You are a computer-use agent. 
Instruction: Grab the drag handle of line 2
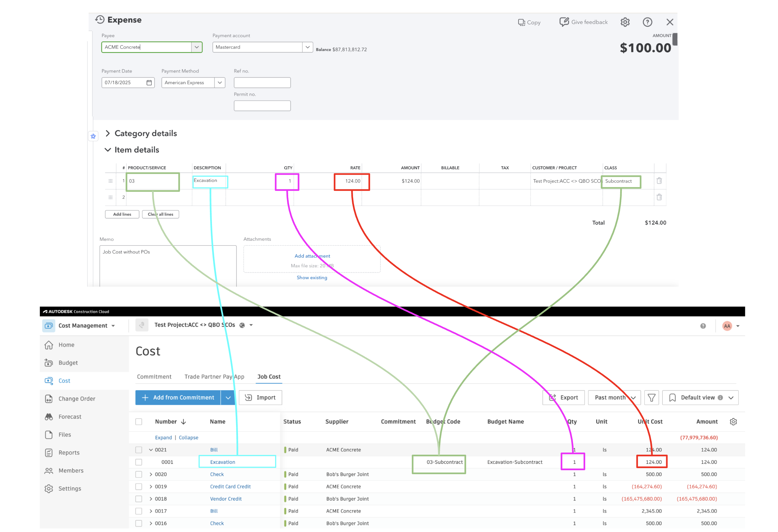tap(111, 197)
